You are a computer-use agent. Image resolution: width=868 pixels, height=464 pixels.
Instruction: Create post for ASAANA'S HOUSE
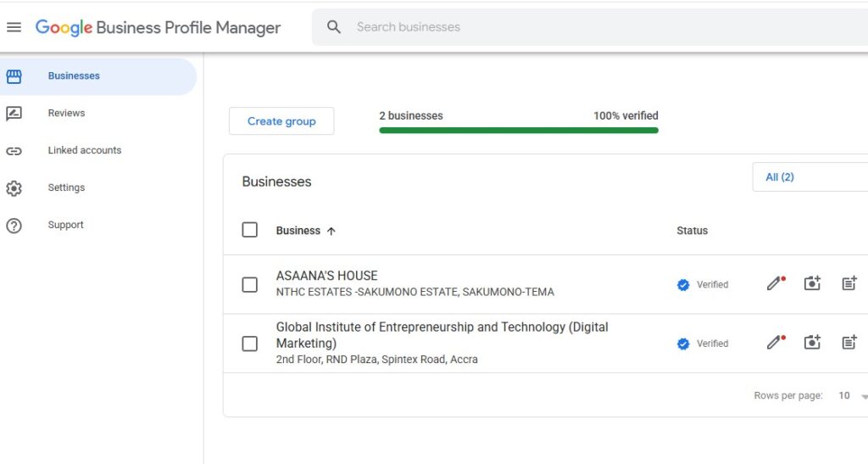coord(849,283)
